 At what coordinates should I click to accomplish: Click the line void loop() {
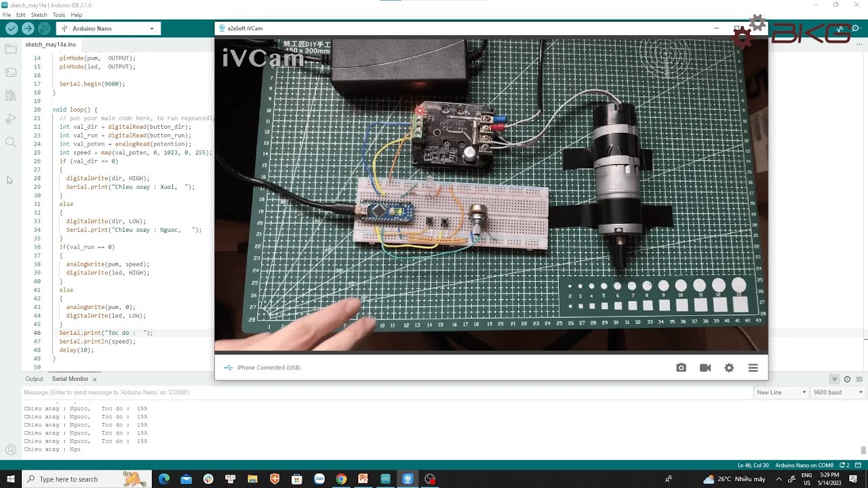point(75,110)
